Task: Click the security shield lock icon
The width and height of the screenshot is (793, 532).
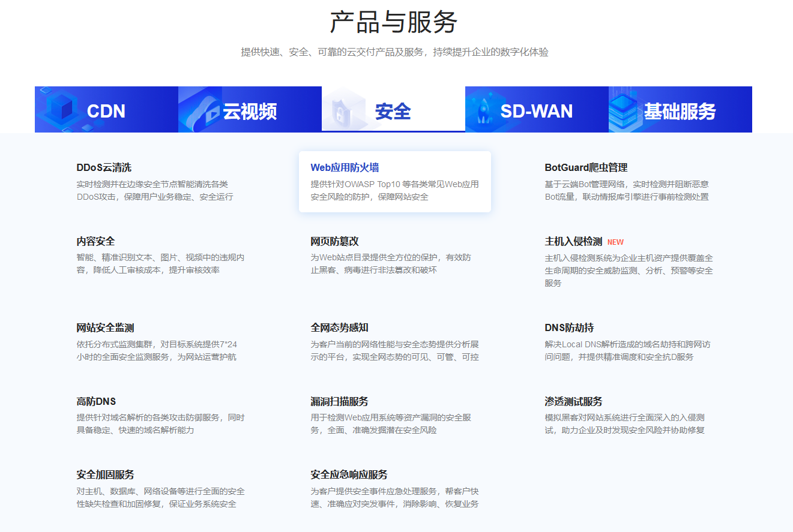Action: pos(344,110)
